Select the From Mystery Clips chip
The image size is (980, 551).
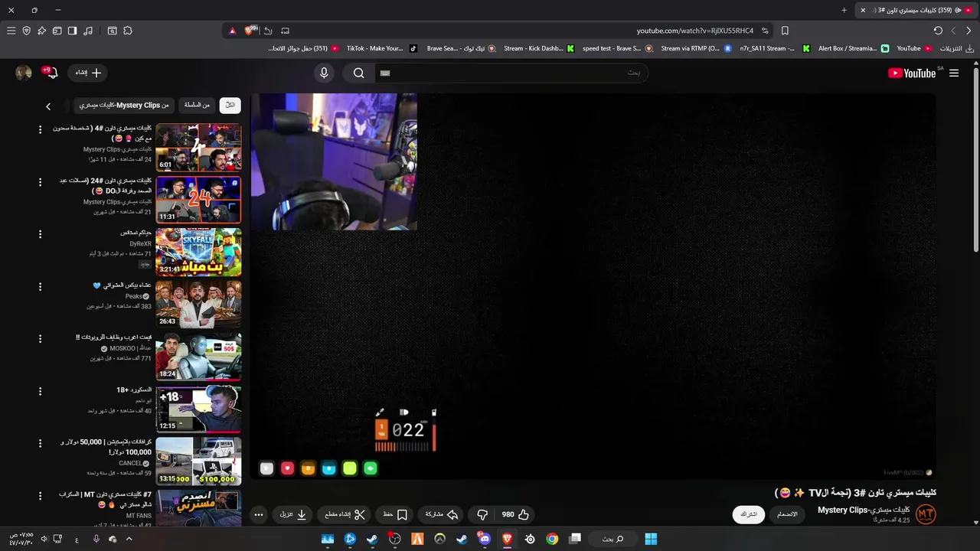coord(124,105)
